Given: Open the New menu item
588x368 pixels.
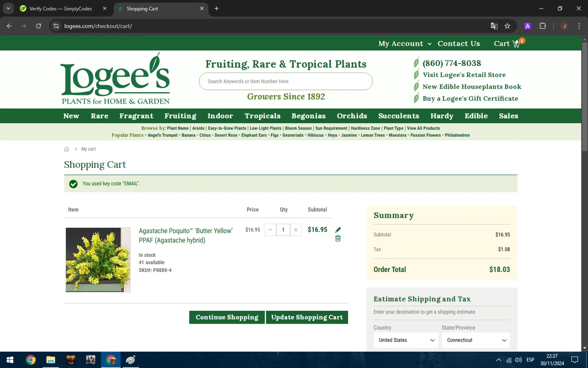Looking at the screenshot, I should click(71, 116).
